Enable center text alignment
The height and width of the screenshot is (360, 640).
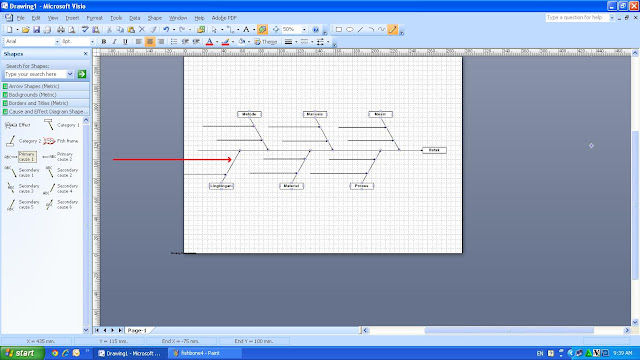pyautogui.click(x=150, y=42)
